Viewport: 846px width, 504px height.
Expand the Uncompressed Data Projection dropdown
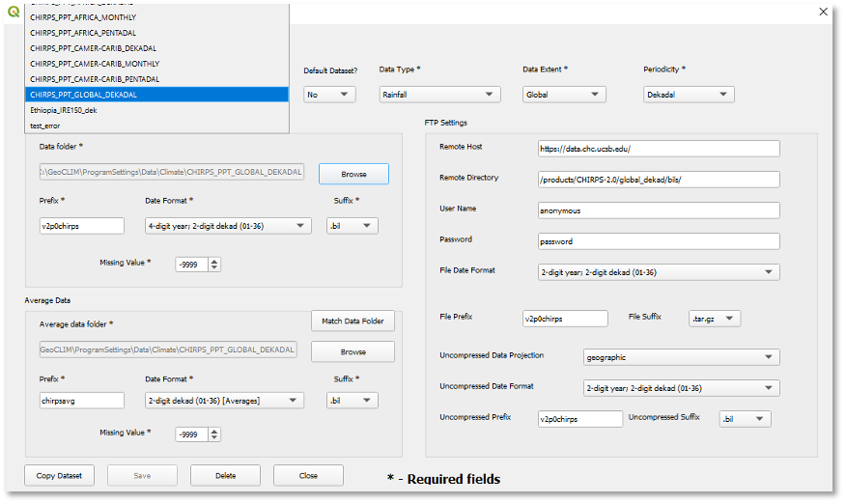tap(681, 357)
